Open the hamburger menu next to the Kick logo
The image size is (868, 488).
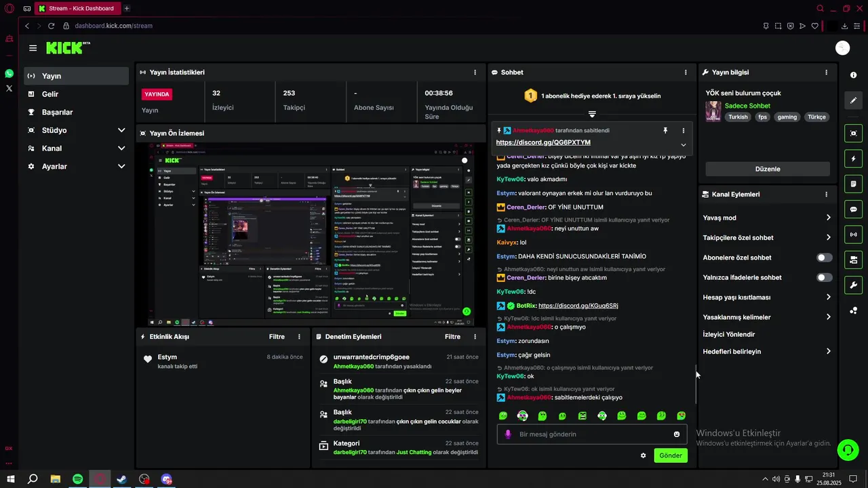[33, 48]
